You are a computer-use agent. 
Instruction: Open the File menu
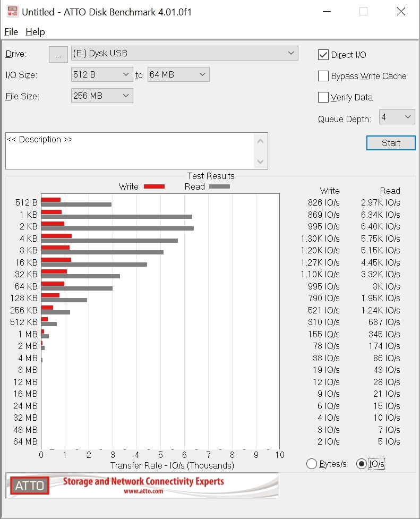[x=11, y=32]
